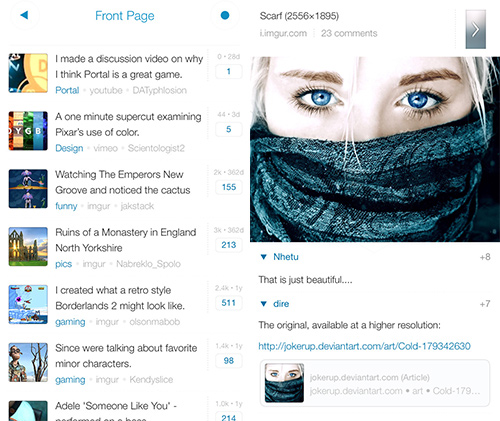Open the username jakstack

pyautogui.click(x=137, y=206)
